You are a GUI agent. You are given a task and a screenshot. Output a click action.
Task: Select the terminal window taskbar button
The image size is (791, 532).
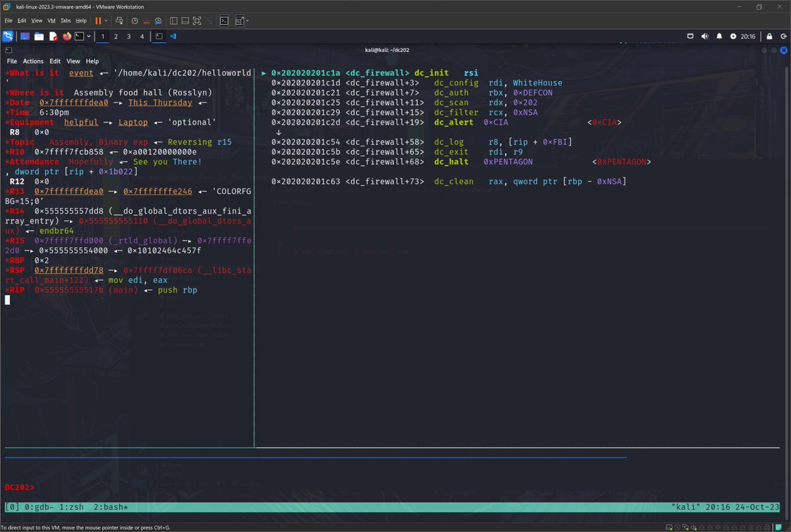(159, 36)
